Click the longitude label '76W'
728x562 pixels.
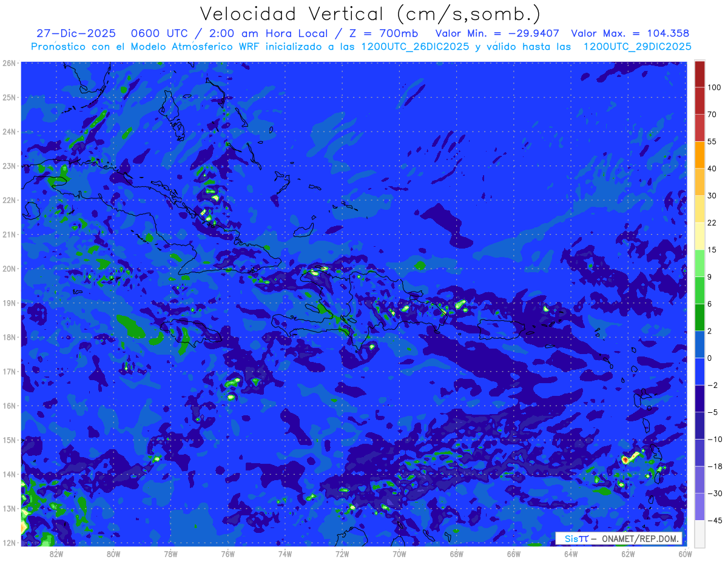227,554
